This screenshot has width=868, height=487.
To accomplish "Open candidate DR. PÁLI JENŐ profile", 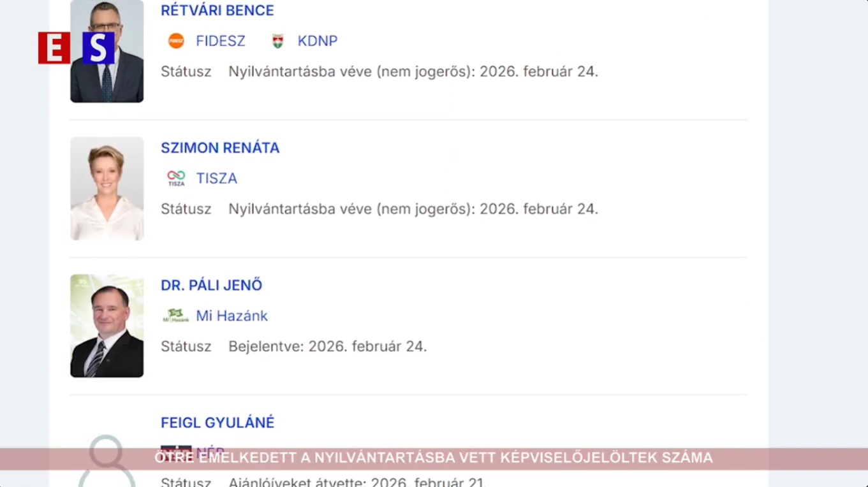I will tap(212, 285).
